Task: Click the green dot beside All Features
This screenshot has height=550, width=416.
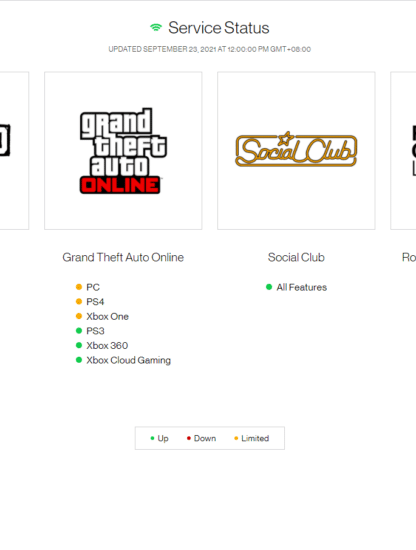Action: 269,287
